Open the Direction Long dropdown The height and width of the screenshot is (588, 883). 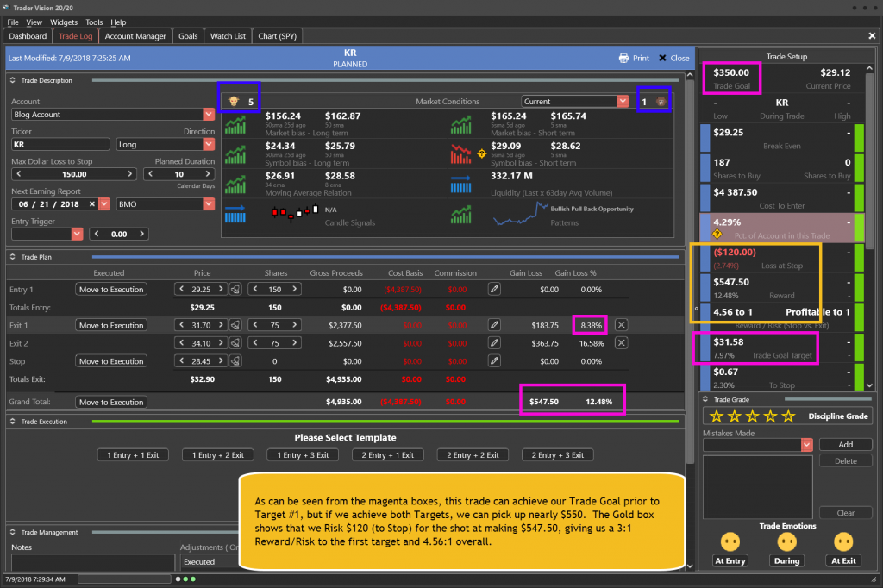(x=209, y=144)
